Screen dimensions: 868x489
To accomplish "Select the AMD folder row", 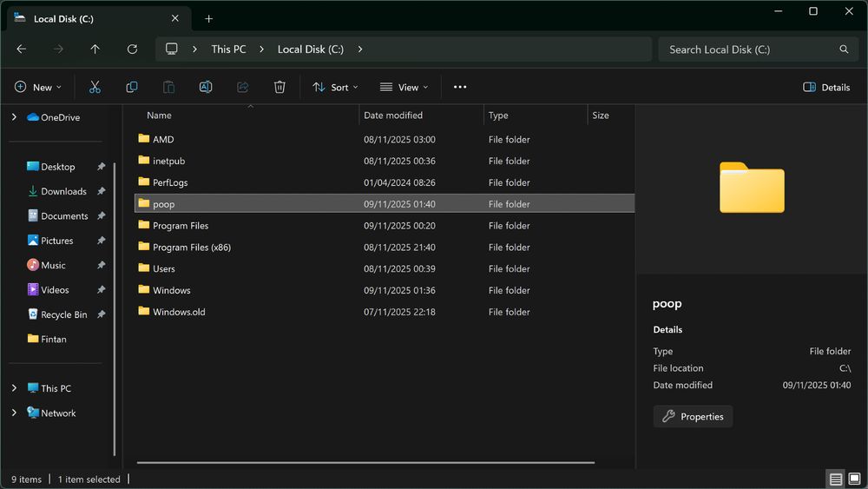I will (x=385, y=140).
